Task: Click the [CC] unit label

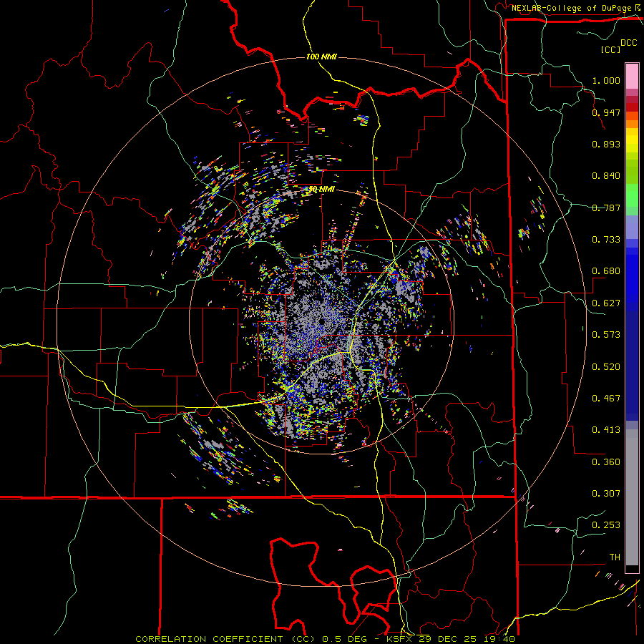Action: click(611, 49)
